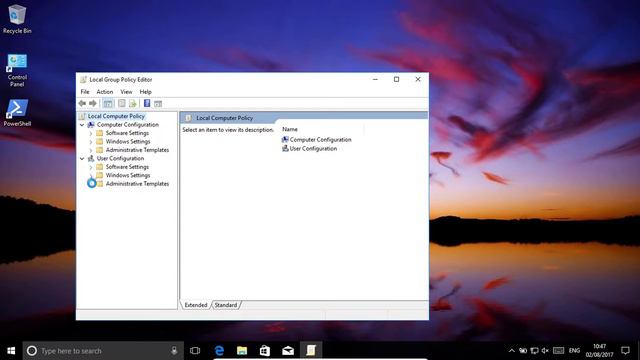Image resolution: width=640 pixels, height=360 pixels.
Task: Select Computer Configuration in the tree
Action: (x=128, y=125)
